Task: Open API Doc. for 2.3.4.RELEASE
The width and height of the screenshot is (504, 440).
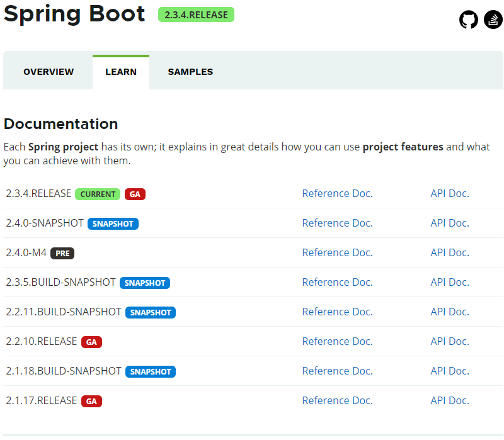Action: point(450,194)
